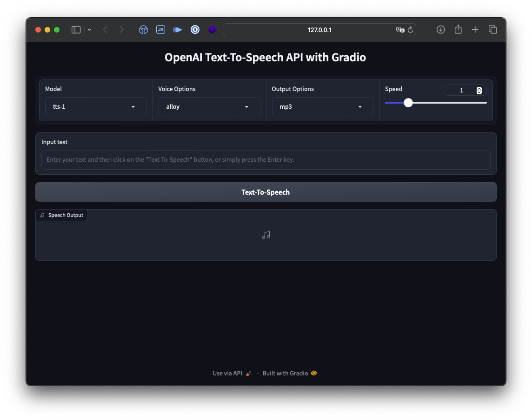532x420 pixels.
Task: Click the Safari downloads icon
Action: click(x=440, y=29)
